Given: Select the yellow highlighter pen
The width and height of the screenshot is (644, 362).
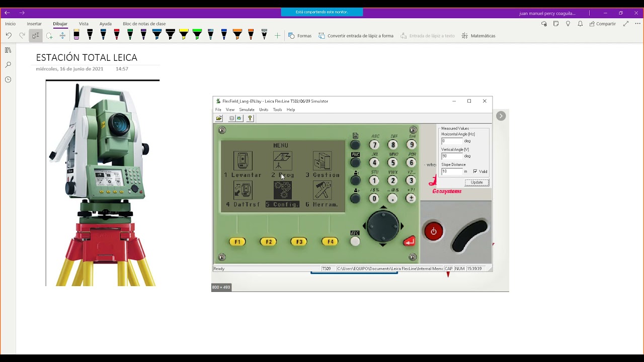Looking at the screenshot, I should coord(184,35).
